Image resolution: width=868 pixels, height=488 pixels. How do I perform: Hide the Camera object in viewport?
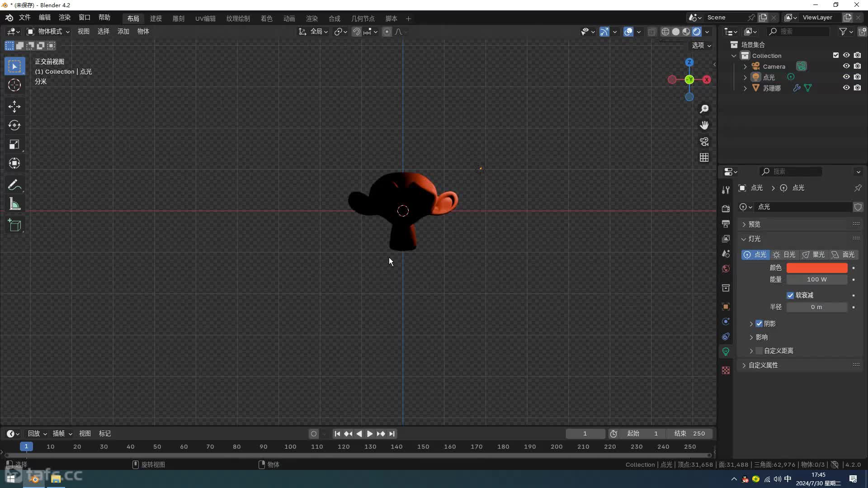pyautogui.click(x=846, y=66)
